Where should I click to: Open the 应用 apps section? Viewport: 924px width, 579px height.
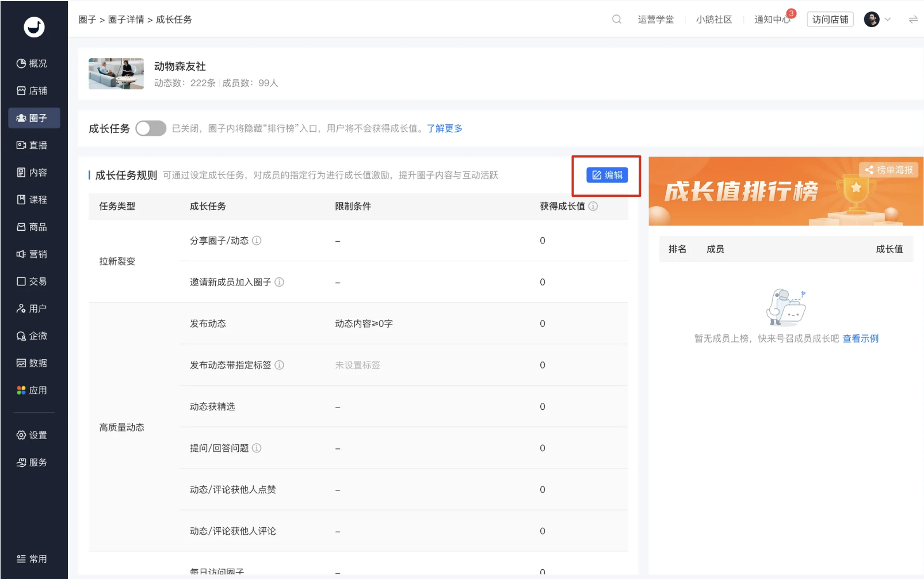tap(32, 390)
